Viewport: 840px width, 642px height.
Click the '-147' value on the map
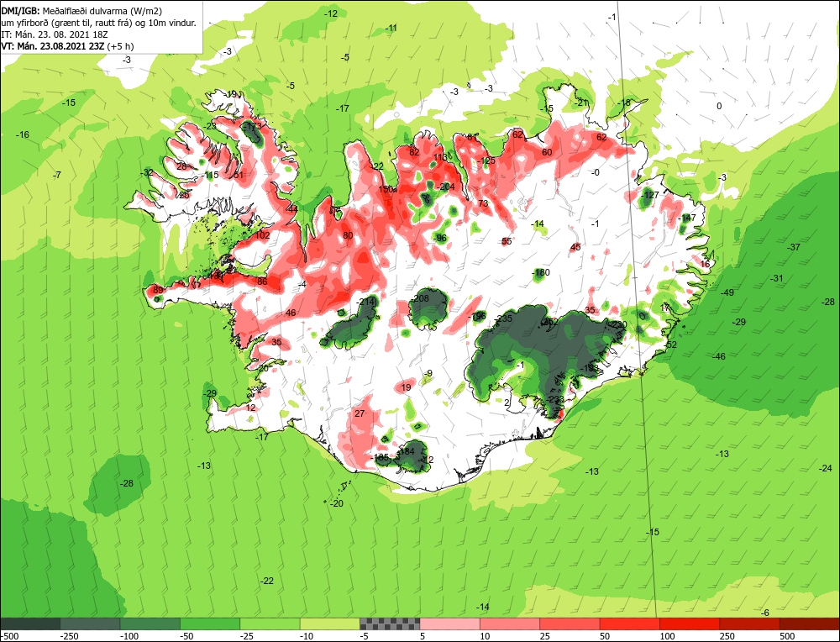coord(687,218)
